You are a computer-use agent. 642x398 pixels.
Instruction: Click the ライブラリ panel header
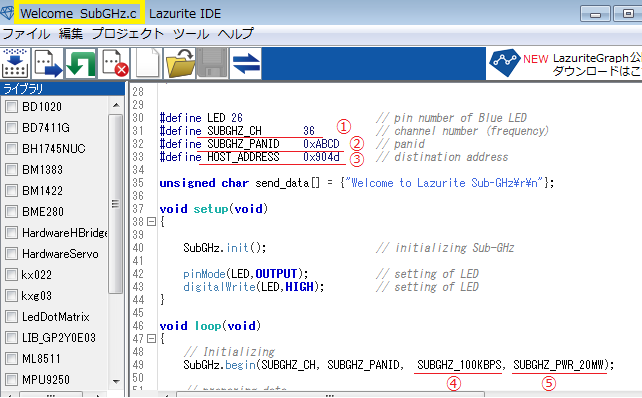[62, 88]
